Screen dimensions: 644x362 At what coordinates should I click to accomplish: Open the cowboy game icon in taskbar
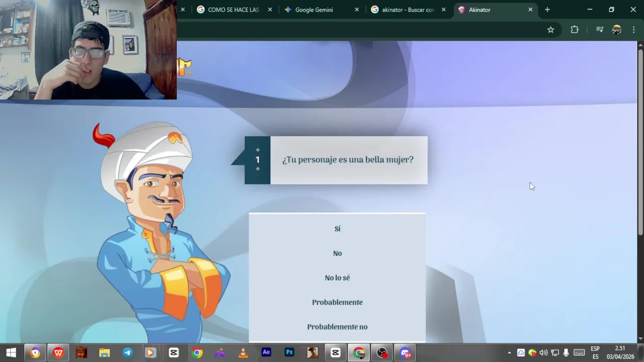point(312,353)
